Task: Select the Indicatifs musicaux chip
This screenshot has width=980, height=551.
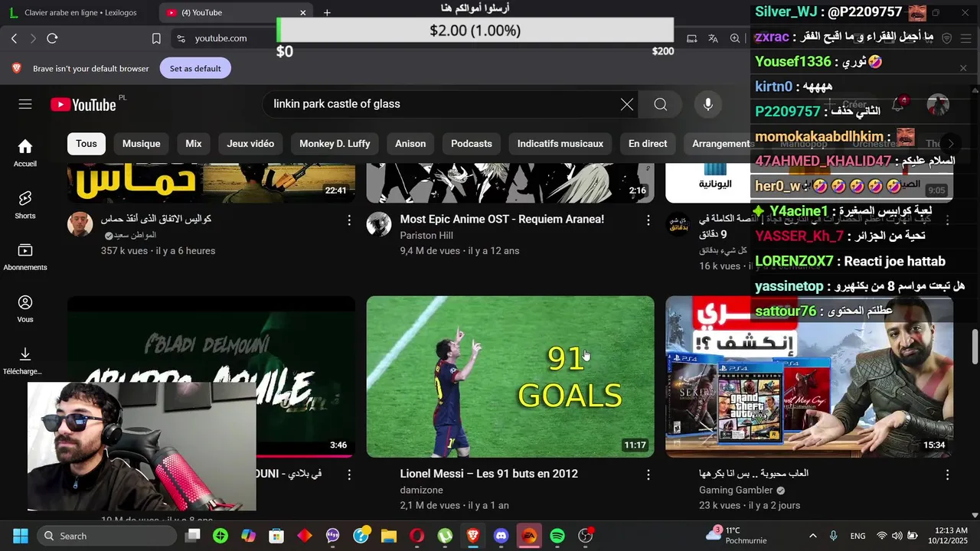Action: (560, 144)
